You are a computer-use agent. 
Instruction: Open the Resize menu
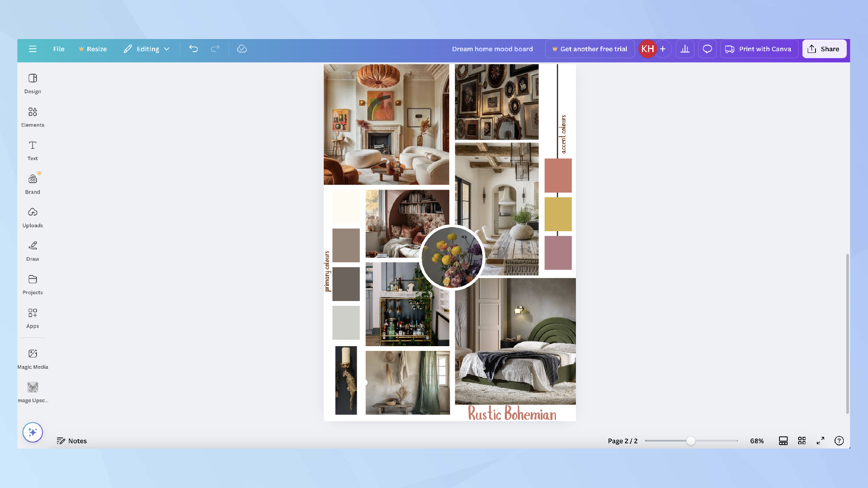92,49
